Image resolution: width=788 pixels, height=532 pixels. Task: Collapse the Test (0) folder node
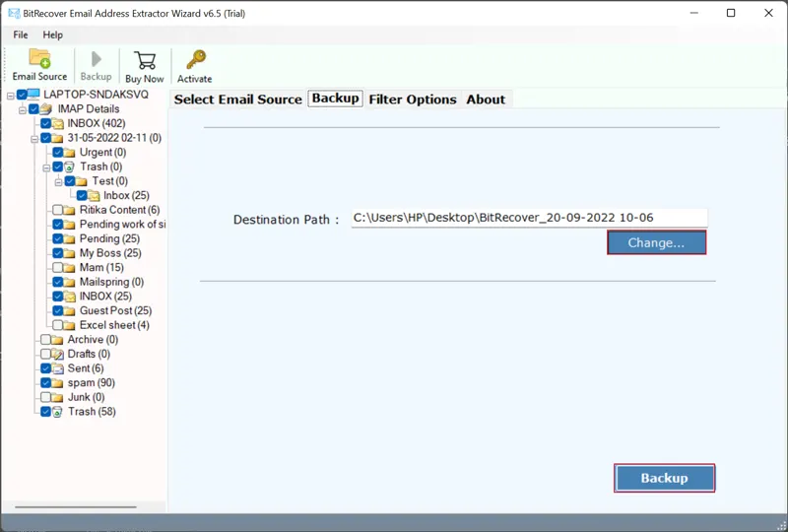click(59, 182)
